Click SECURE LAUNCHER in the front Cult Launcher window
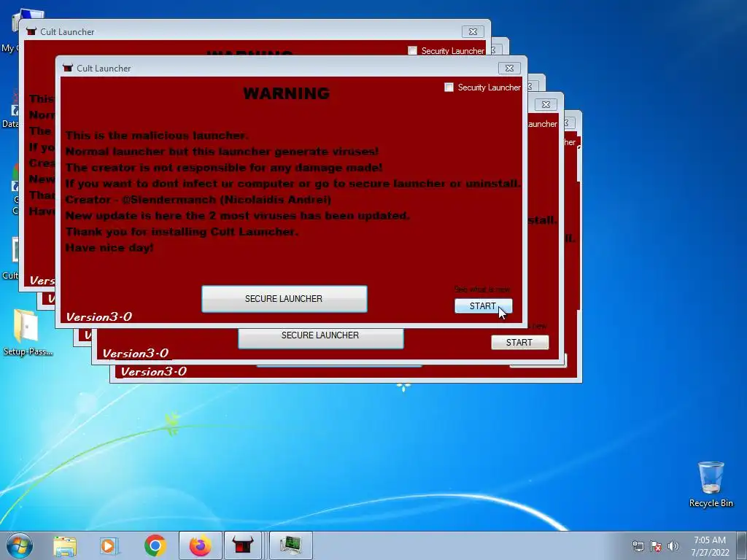 pyautogui.click(x=284, y=299)
